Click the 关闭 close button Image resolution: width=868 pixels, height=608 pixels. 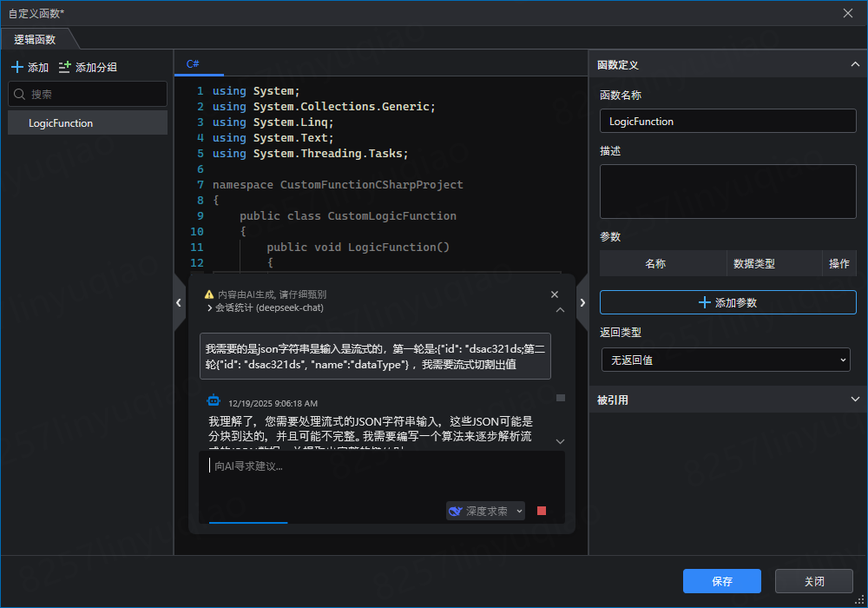(x=813, y=581)
